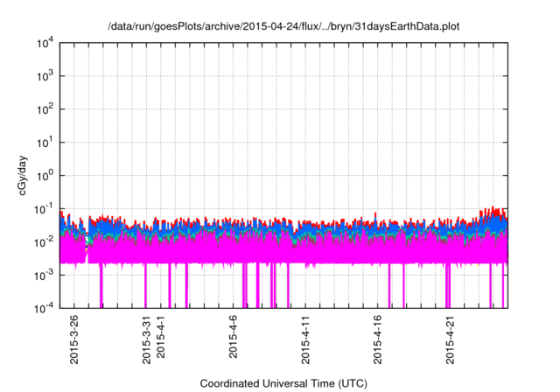Click the 2015-4-16 date label
This screenshot has height=392, width=560.
click(377, 339)
